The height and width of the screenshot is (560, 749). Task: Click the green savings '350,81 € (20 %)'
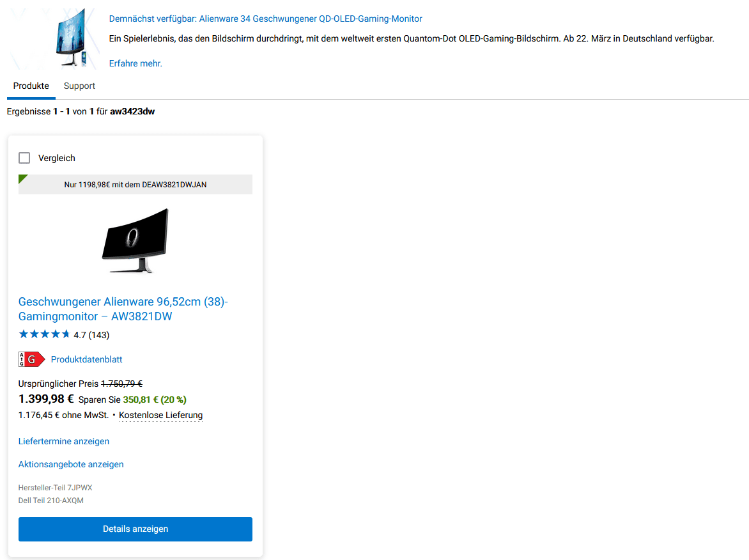155,400
